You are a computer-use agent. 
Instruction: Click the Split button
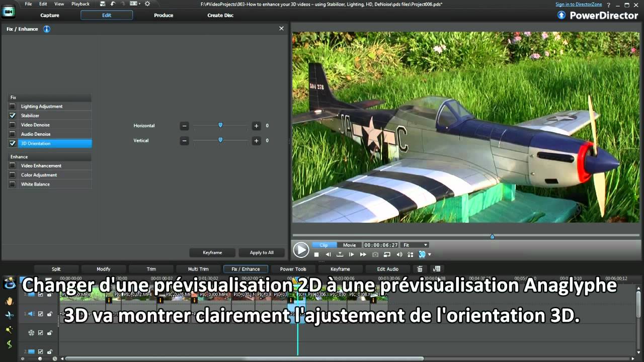[x=56, y=269]
